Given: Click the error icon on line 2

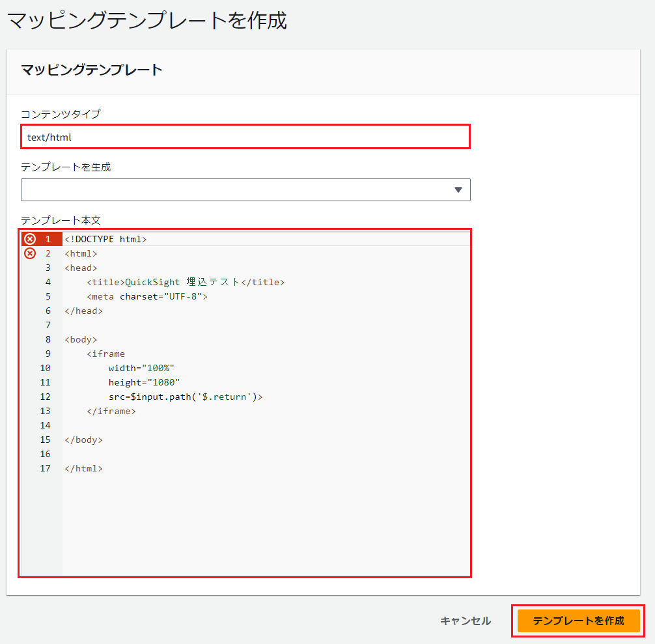Looking at the screenshot, I should pos(30,253).
